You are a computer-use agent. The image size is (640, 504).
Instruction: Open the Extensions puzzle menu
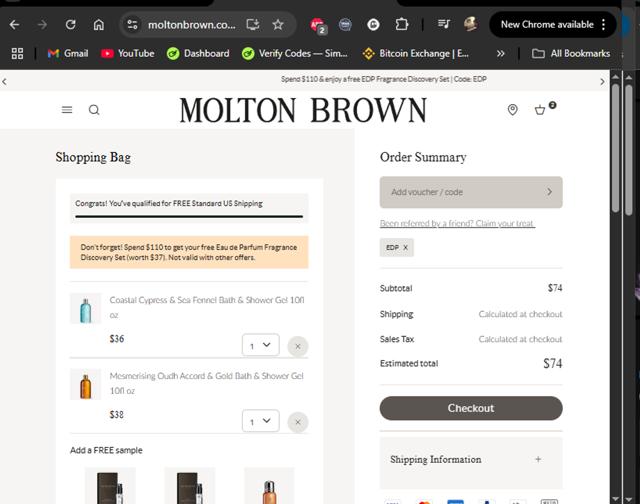pyautogui.click(x=402, y=24)
